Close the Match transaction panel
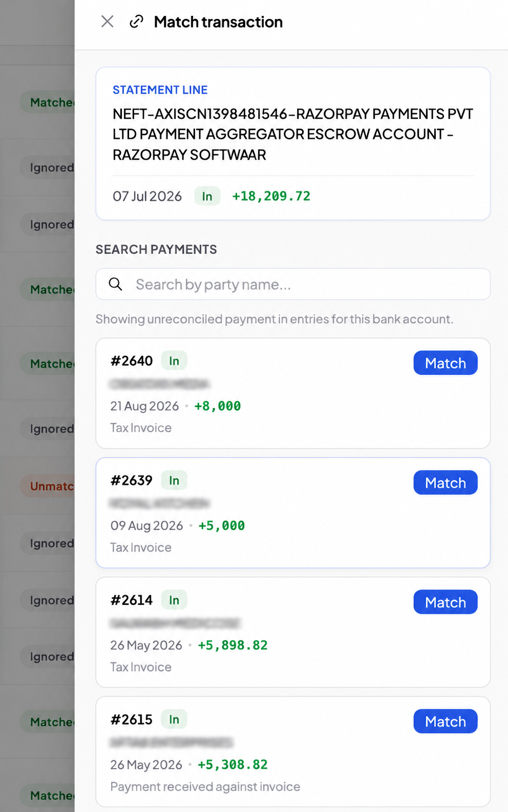 [x=108, y=22]
